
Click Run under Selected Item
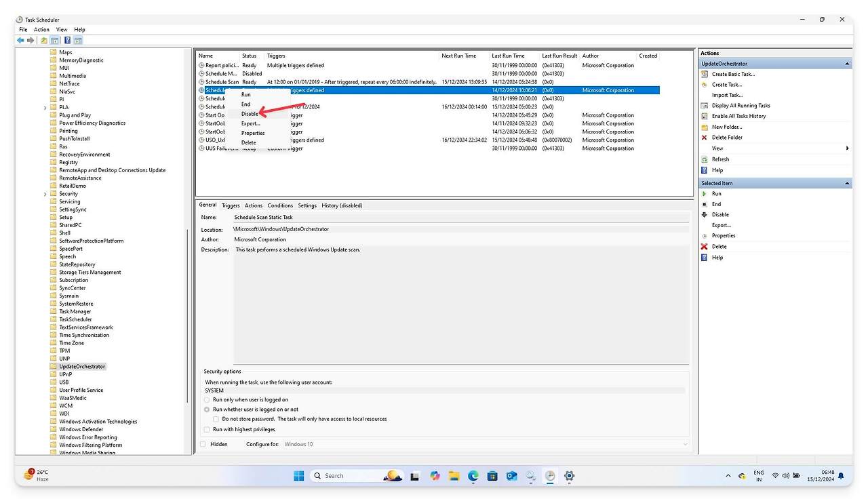(x=716, y=194)
